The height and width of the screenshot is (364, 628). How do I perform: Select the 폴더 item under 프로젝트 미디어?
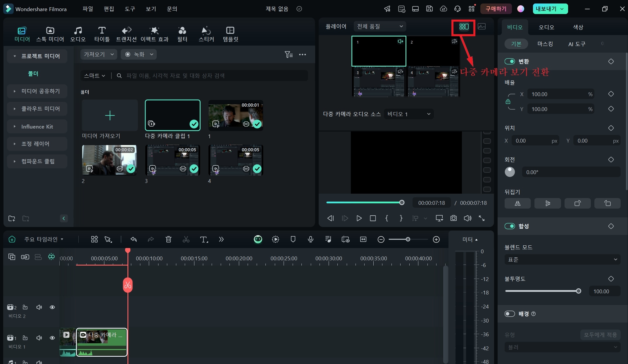(x=33, y=74)
